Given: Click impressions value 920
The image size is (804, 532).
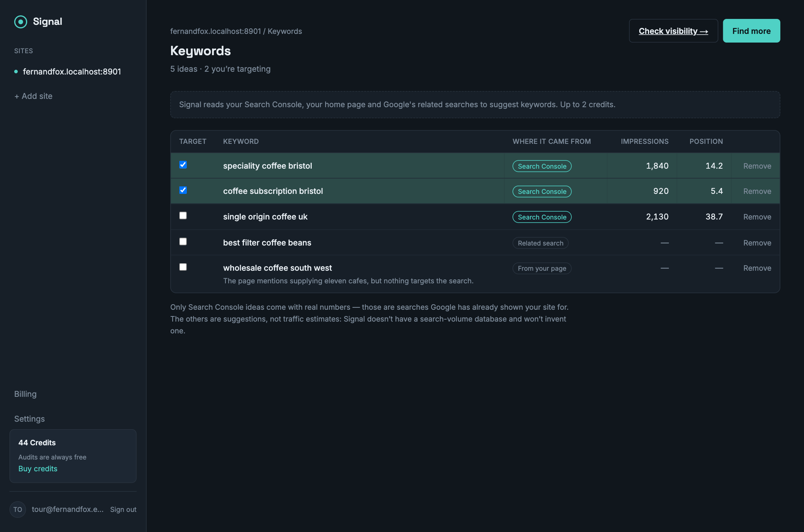Looking at the screenshot, I should 661,191.
